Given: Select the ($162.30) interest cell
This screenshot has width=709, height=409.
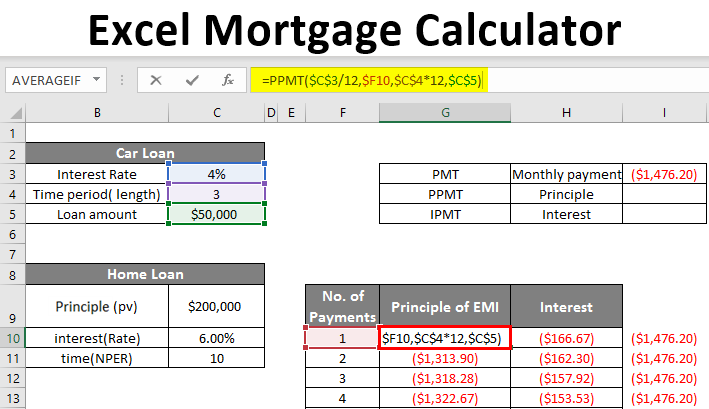Looking at the screenshot, I should point(567,358).
